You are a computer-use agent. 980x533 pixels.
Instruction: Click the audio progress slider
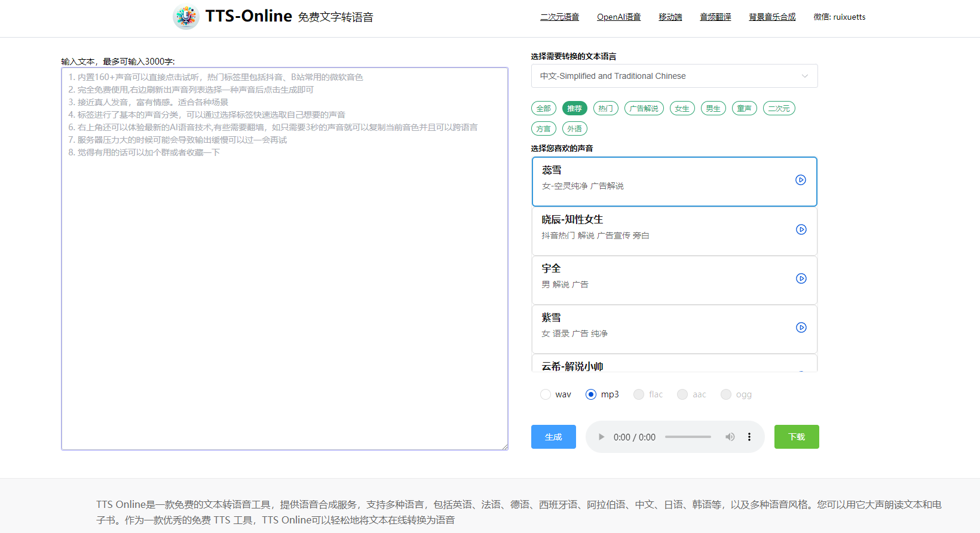click(x=688, y=437)
